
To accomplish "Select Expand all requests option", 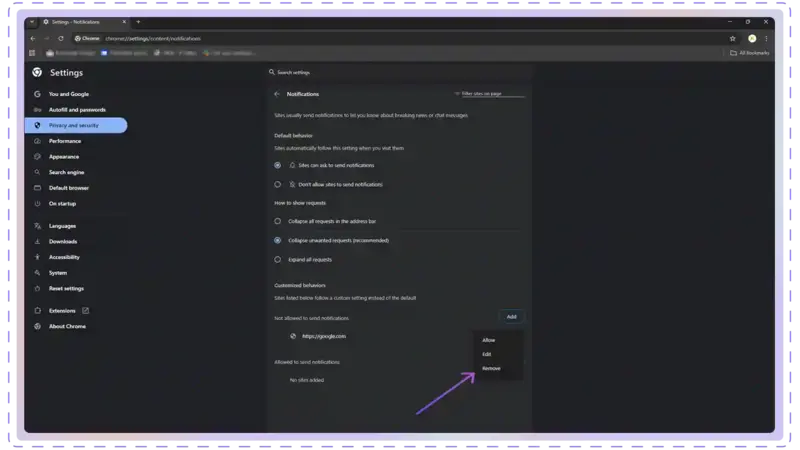I will pos(278,260).
